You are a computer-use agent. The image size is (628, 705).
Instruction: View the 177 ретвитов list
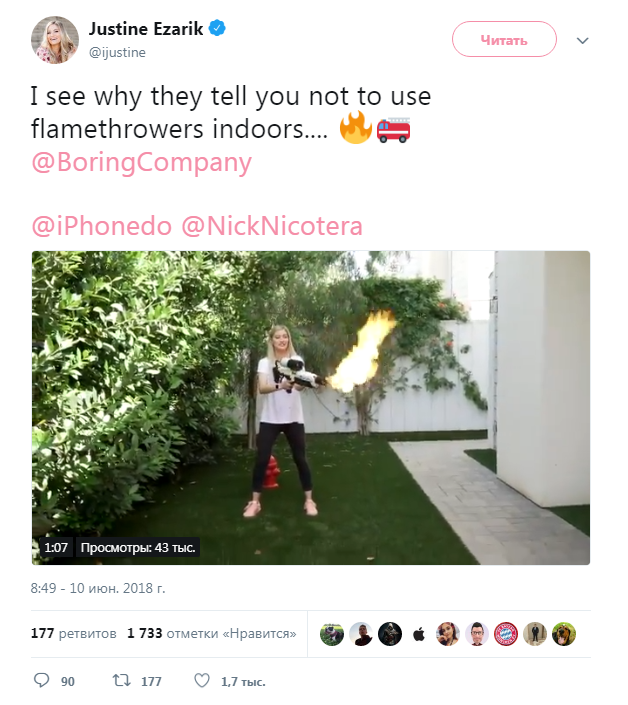74,634
